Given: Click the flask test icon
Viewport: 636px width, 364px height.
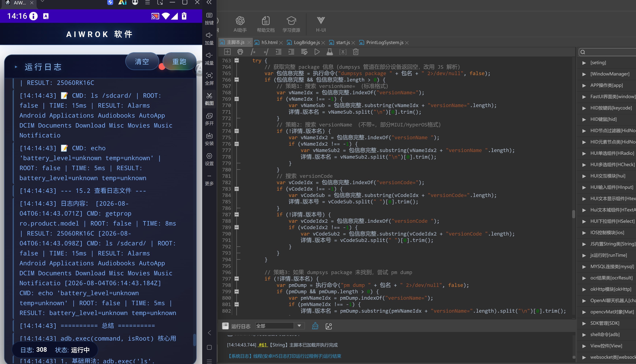Looking at the screenshot, I should coord(330,52).
